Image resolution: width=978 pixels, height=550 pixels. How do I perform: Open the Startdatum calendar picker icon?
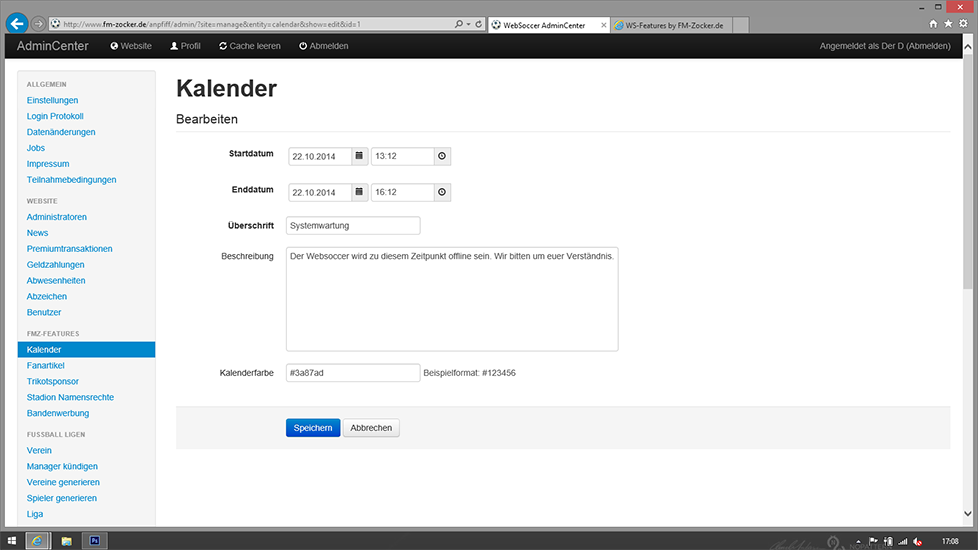[360, 156]
